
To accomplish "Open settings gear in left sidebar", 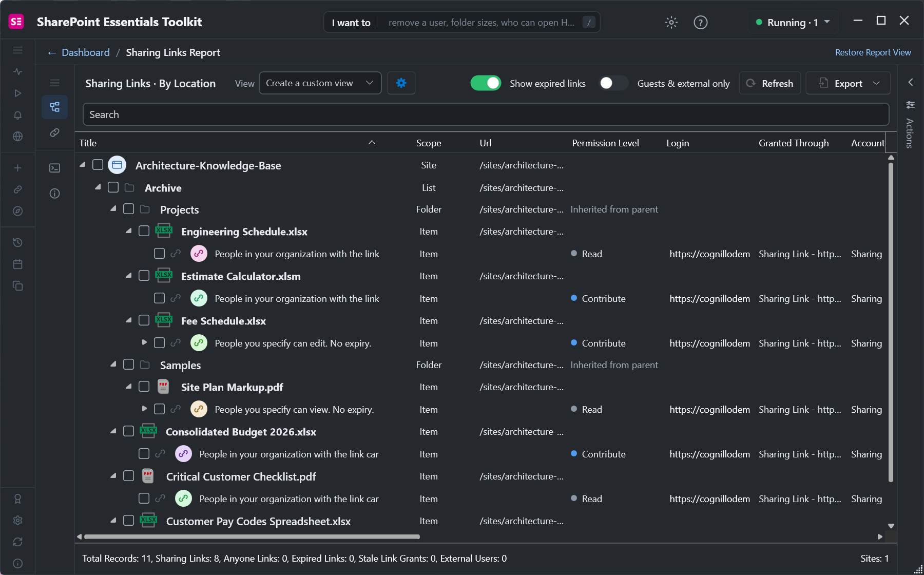I will (x=17, y=520).
